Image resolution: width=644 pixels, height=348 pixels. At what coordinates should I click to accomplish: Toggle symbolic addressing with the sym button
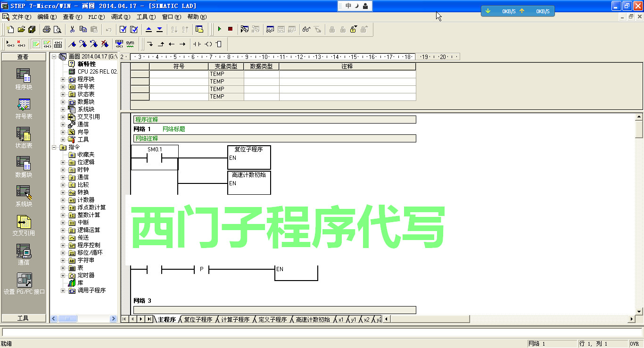point(130,44)
